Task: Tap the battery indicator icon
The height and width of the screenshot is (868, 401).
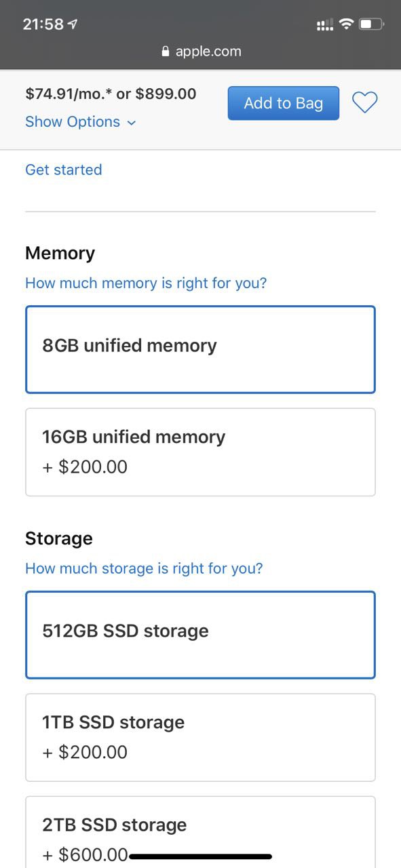Action: click(x=372, y=24)
